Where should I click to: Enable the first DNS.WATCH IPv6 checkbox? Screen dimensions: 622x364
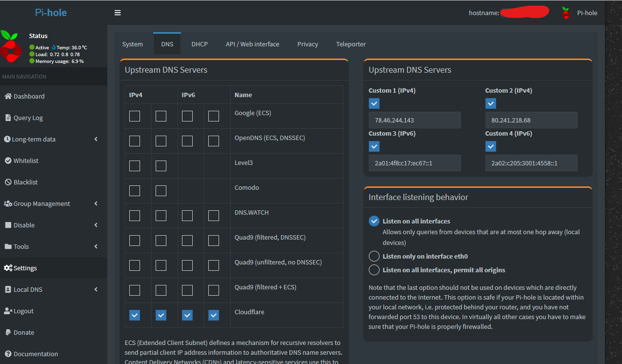(x=187, y=216)
